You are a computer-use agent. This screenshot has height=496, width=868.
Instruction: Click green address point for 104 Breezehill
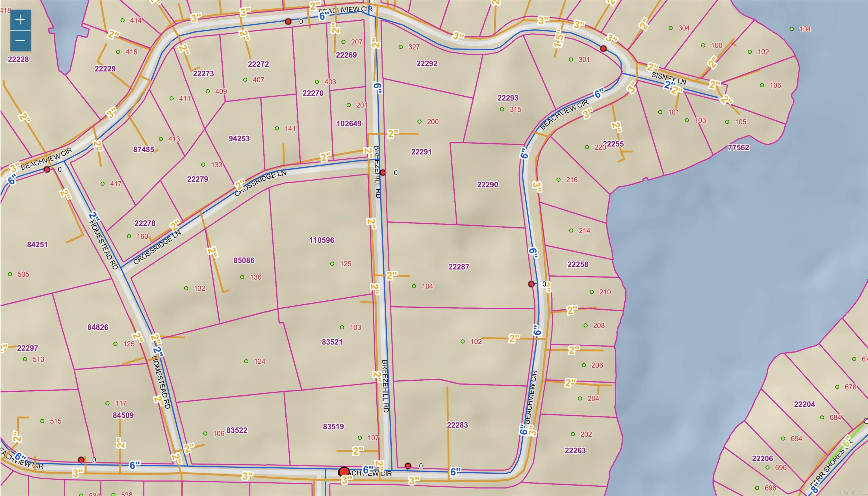point(414,286)
